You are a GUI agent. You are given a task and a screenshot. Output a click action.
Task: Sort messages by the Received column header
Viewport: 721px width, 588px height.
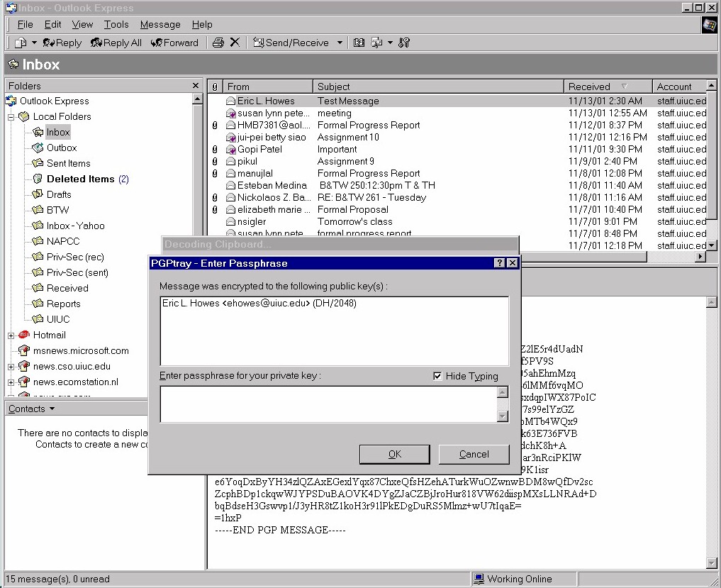[x=608, y=87]
